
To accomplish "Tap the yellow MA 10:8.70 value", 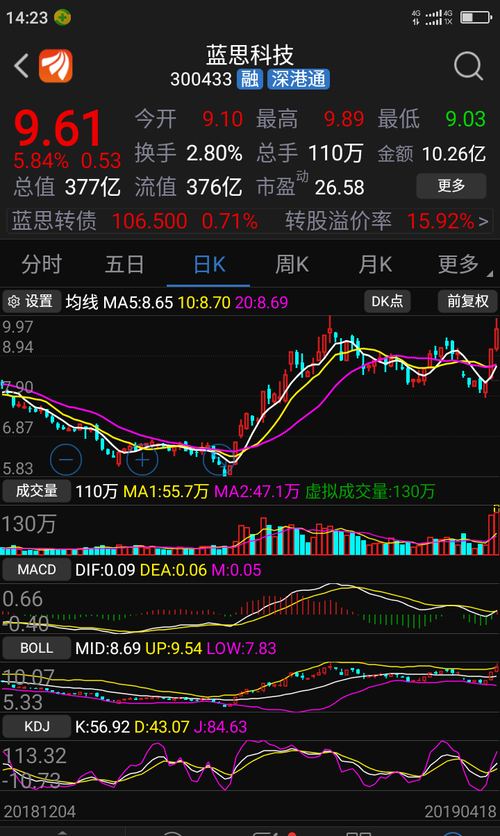I will tap(204, 302).
